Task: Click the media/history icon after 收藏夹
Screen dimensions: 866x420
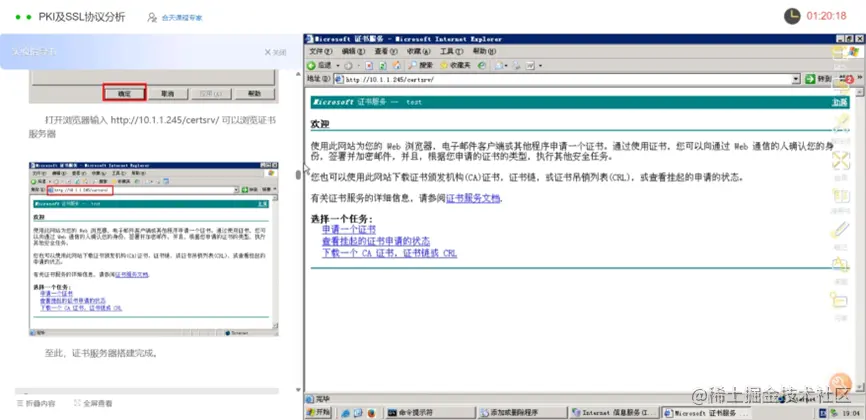Action: click(x=482, y=65)
